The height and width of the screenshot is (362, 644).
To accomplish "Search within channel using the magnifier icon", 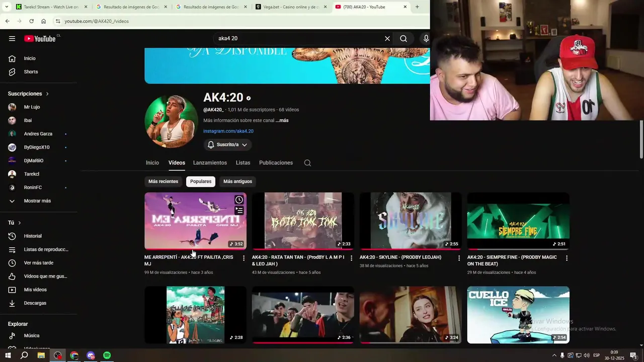I will [x=307, y=163].
